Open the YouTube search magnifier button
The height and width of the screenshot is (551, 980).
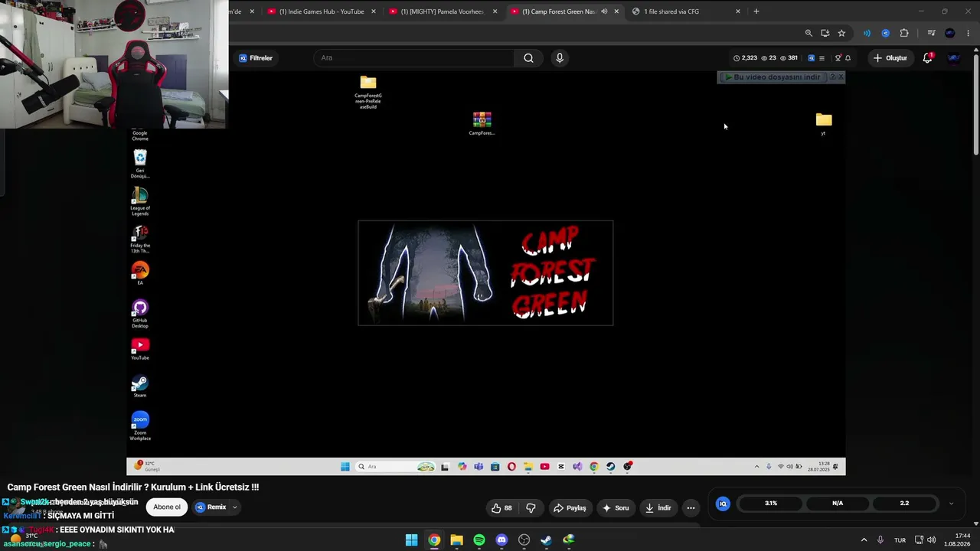[x=528, y=58]
